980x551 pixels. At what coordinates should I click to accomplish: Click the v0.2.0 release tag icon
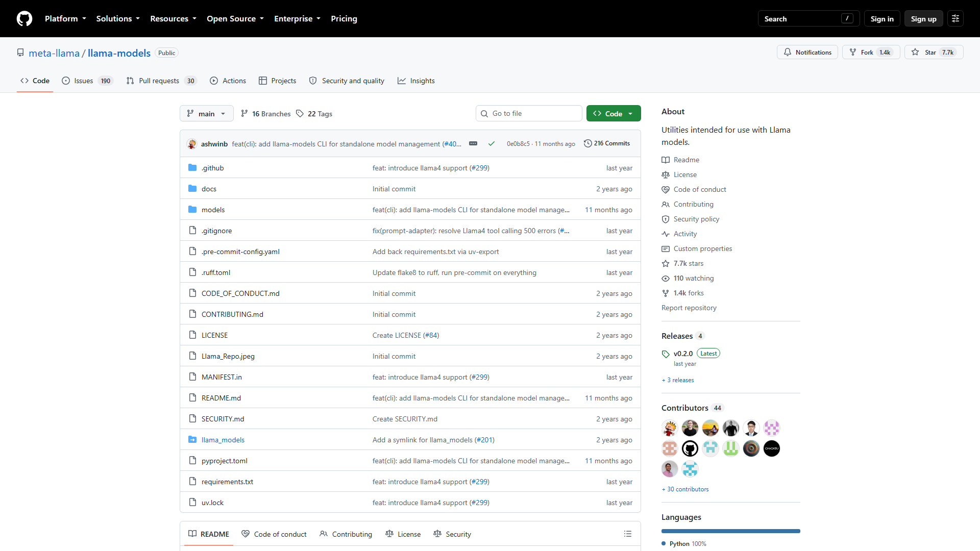pos(666,354)
